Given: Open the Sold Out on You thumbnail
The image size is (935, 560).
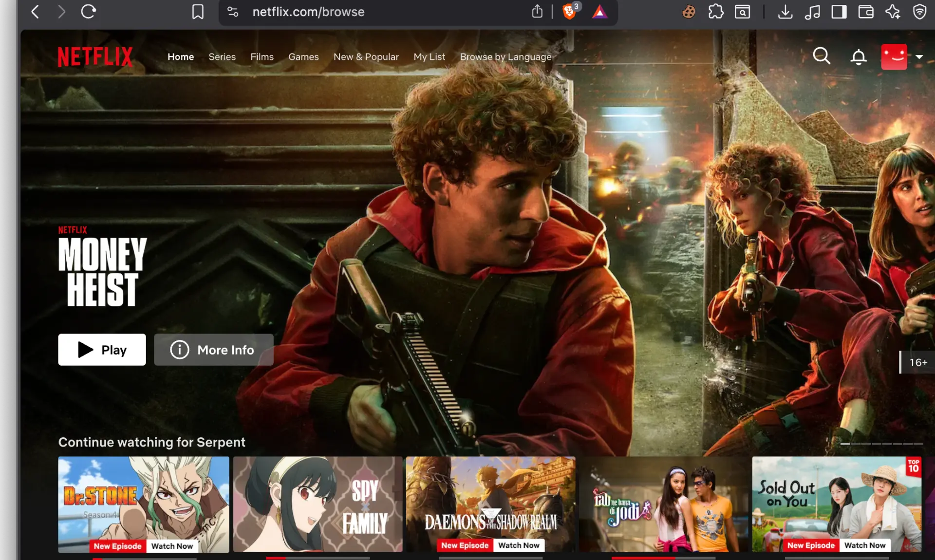Looking at the screenshot, I should pos(837,504).
